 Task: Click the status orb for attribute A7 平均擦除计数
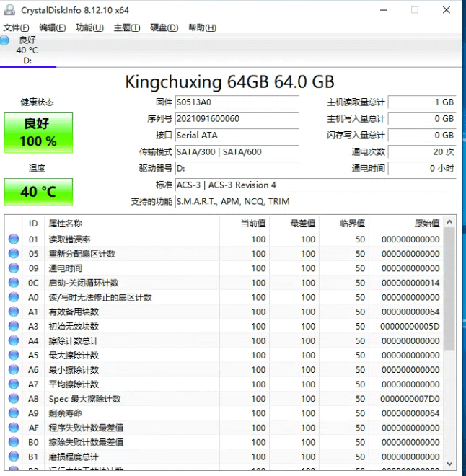pos(14,384)
